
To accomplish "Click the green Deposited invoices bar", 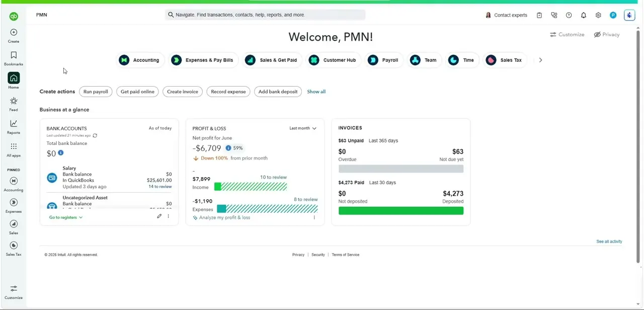I will (x=401, y=211).
